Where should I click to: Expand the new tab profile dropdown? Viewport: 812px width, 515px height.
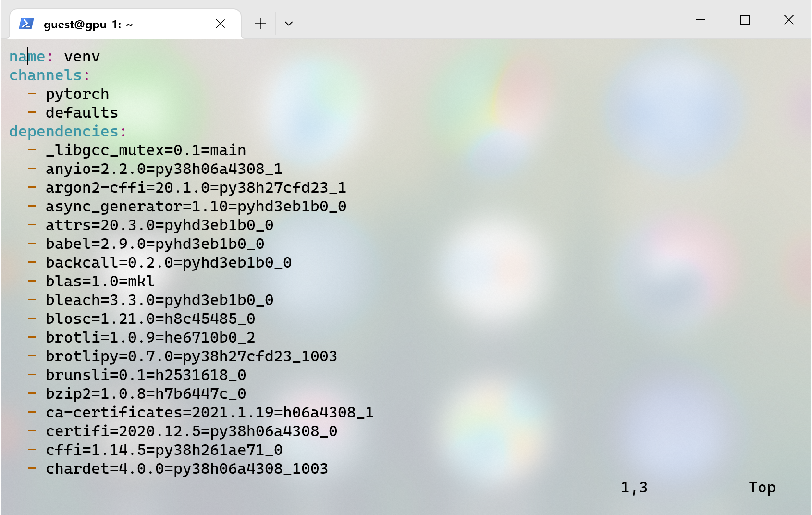[x=289, y=24]
